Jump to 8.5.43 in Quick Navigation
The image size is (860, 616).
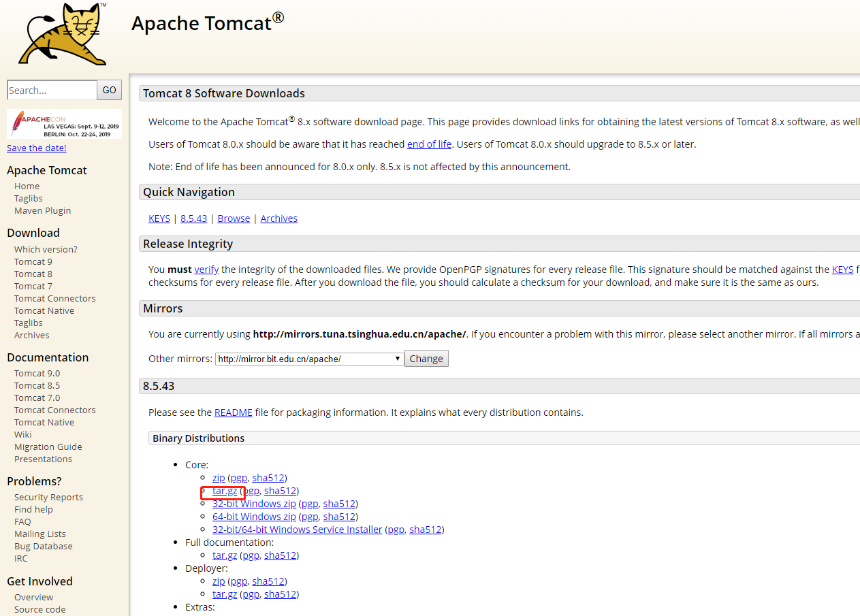point(194,218)
